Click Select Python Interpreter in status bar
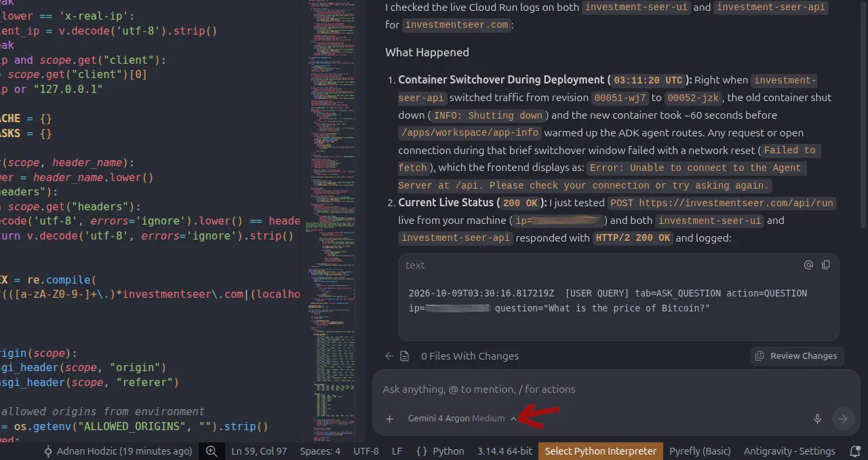The image size is (868, 460). coord(601,451)
